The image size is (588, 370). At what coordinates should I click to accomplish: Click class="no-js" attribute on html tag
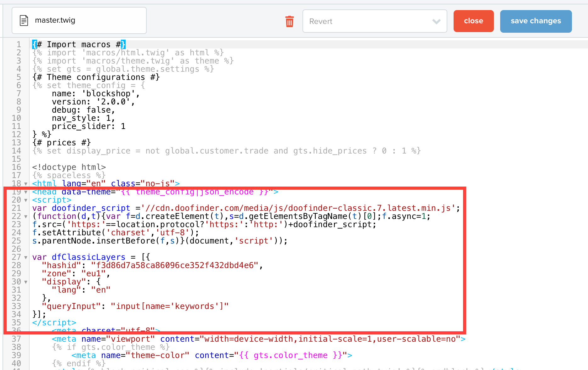click(x=143, y=183)
